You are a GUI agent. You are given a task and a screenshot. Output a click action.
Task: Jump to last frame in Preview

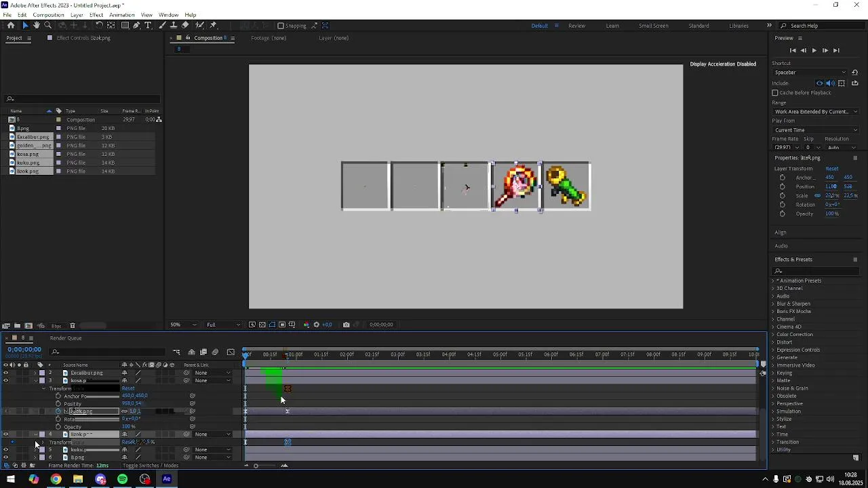(x=836, y=50)
